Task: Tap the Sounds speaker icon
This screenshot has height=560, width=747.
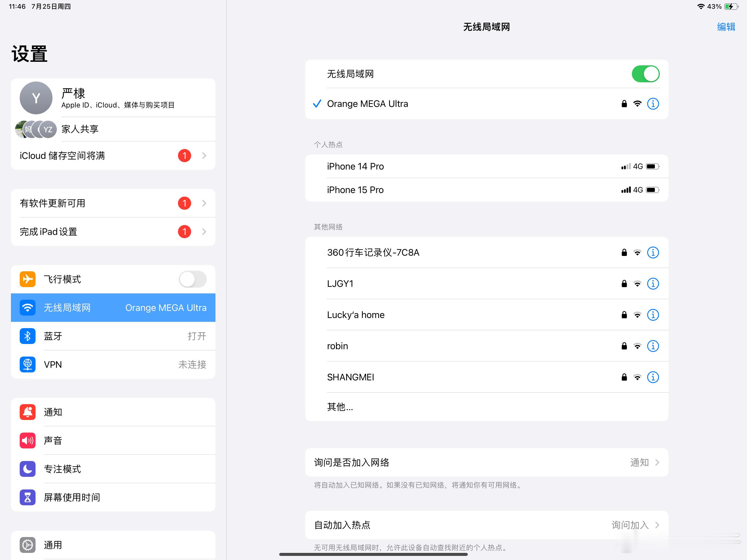Action: [x=27, y=441]
